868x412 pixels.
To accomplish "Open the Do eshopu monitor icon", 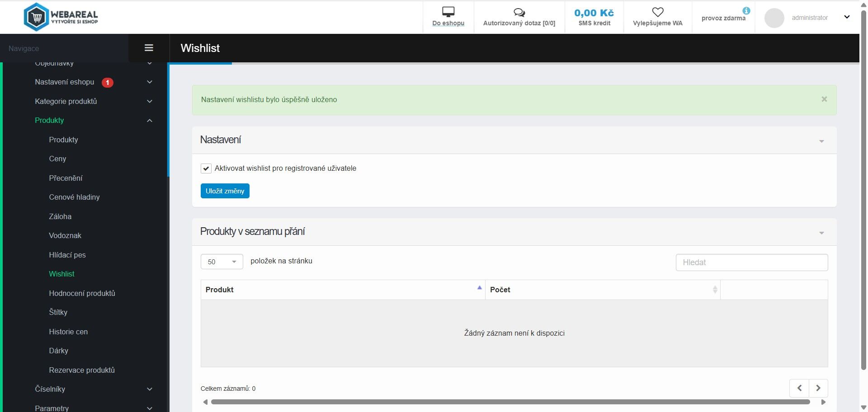I will 448,12.
